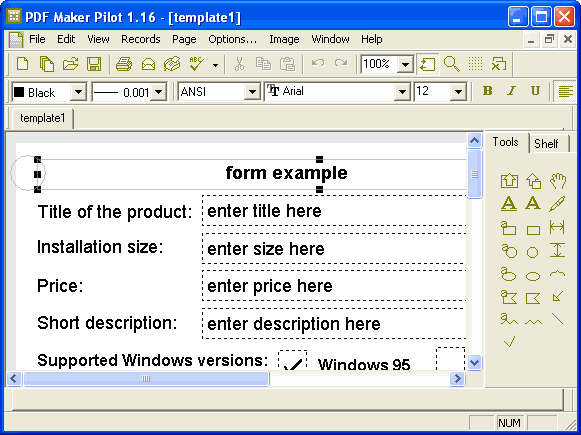
Task: Open the File menu
Action: point(37,39)
